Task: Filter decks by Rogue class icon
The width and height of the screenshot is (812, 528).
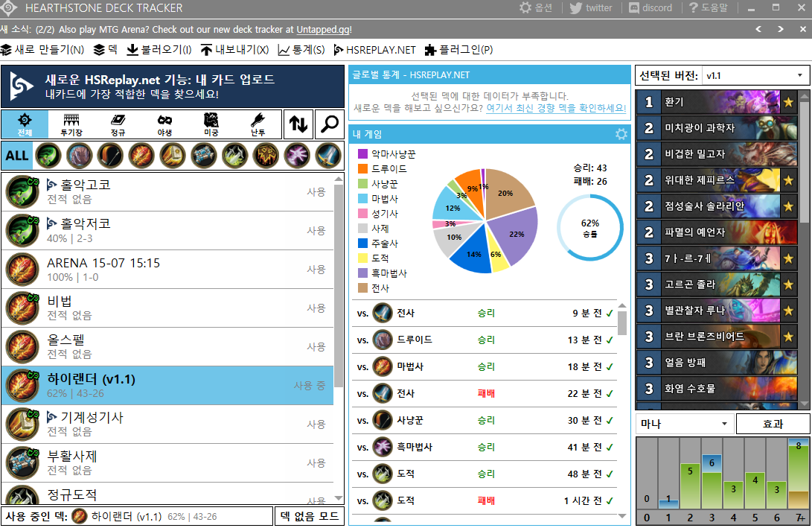Action: click(x=234, y=156)
